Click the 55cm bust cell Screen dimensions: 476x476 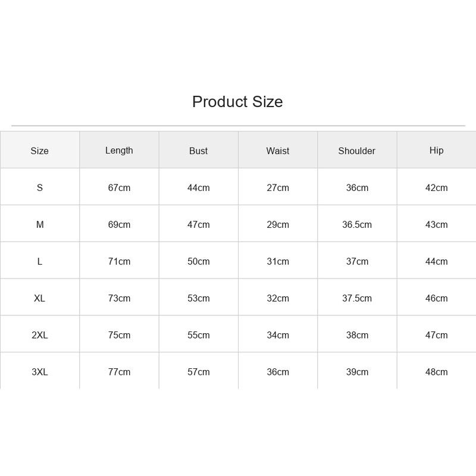pos(198,335)
